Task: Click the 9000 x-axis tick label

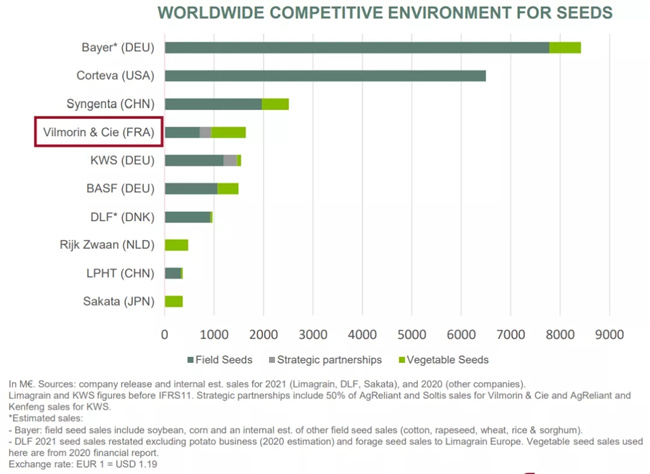Action: [609, 333]
